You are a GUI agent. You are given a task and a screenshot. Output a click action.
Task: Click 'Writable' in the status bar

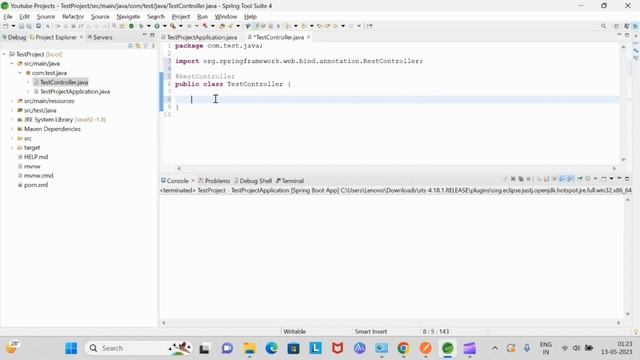coord(294,331)
